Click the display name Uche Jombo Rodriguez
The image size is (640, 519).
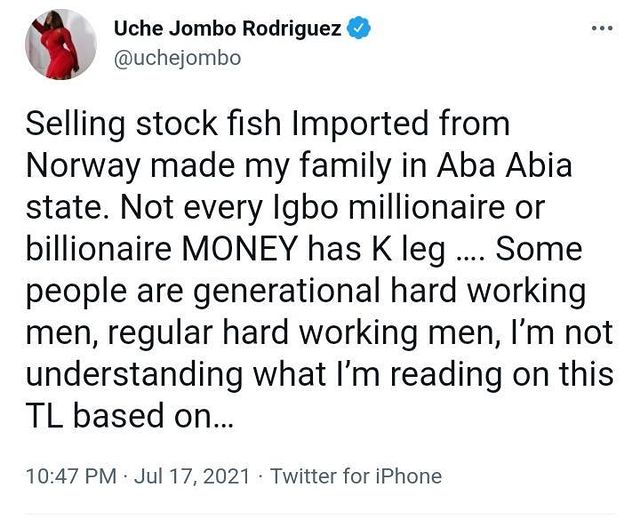(228, 30)
